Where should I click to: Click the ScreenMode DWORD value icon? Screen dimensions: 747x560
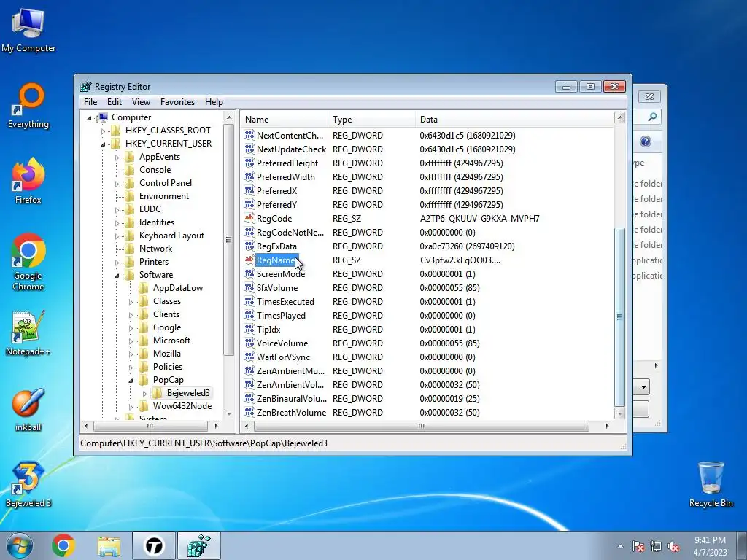[x=249, y=273]
